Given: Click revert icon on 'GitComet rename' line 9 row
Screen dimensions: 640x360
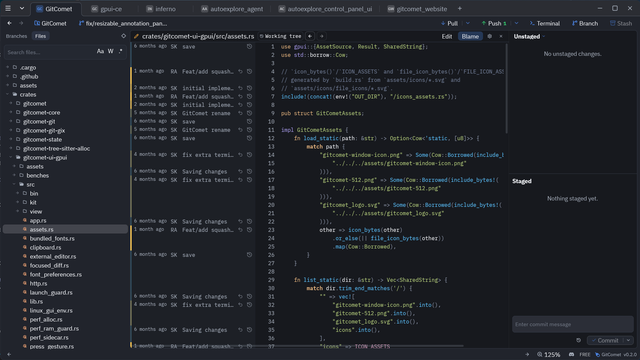Looking at the screenshot, I should click(240, 113).
